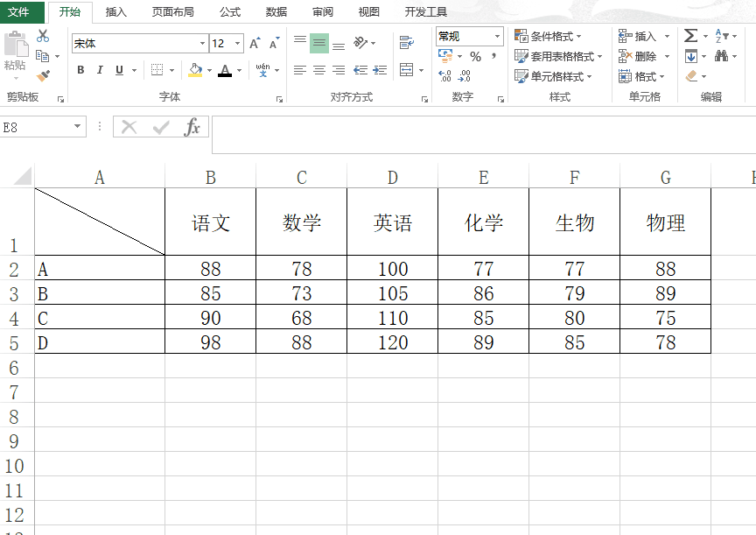This screenshot has width=756, height=535.
Task: Click the Percent Style icon
Action: click(475, 56)
